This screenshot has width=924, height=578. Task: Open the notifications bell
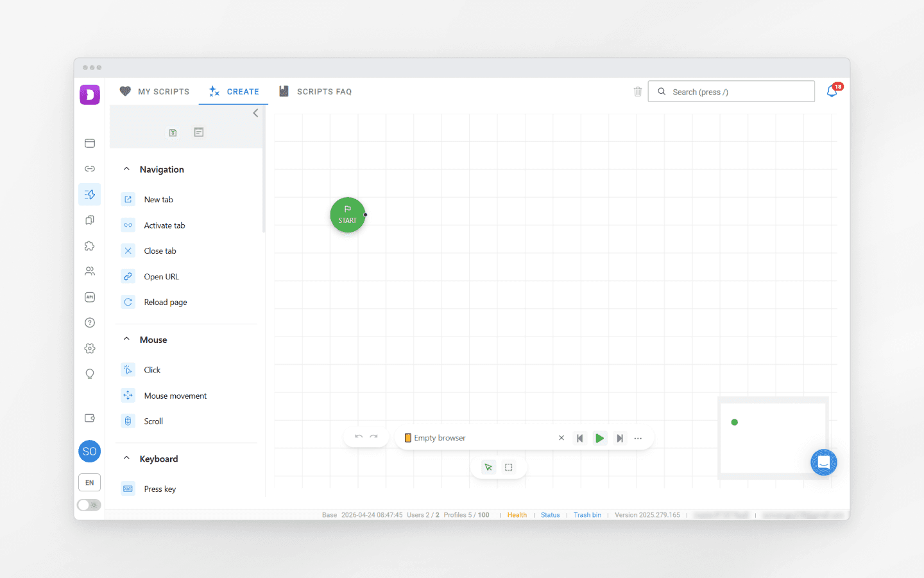(832, 91)
